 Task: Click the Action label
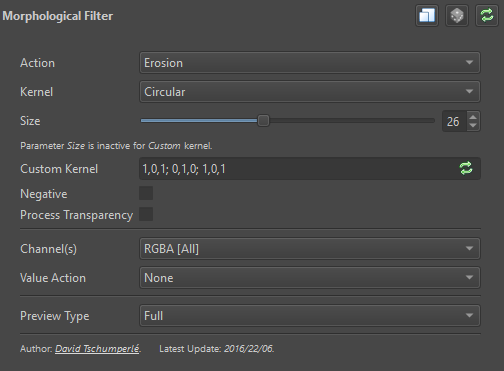point(37,63)
